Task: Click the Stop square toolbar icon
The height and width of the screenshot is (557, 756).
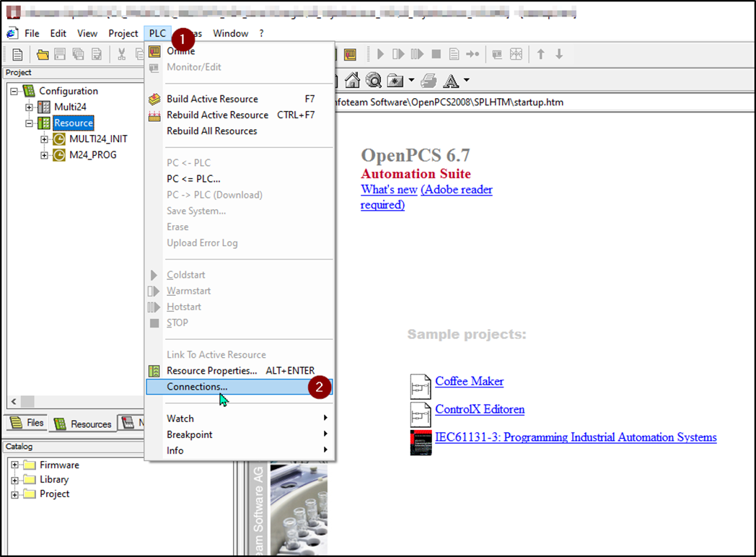Action: [x=436, y=54]
